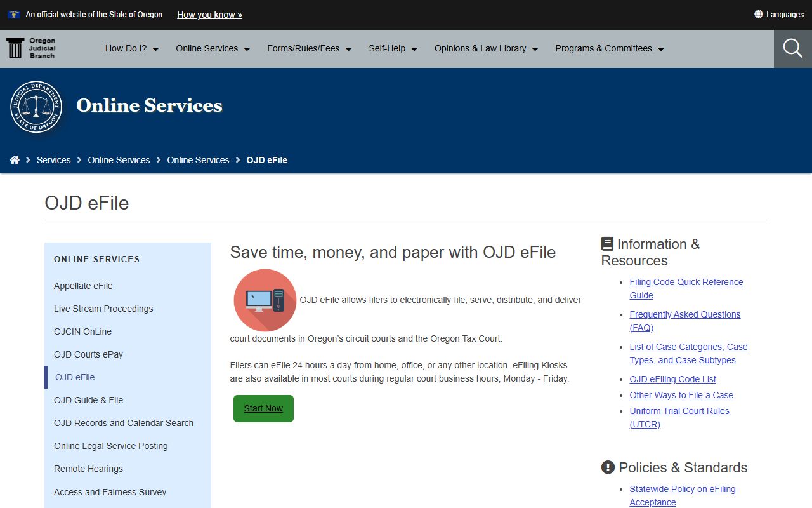Viewport: 812px width, 508px height.
Task: Open the search magnifier icon
Action: click(x=793, y=48)
